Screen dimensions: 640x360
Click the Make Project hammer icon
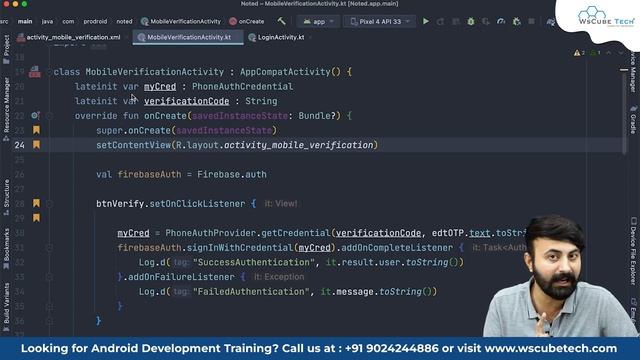282,21
